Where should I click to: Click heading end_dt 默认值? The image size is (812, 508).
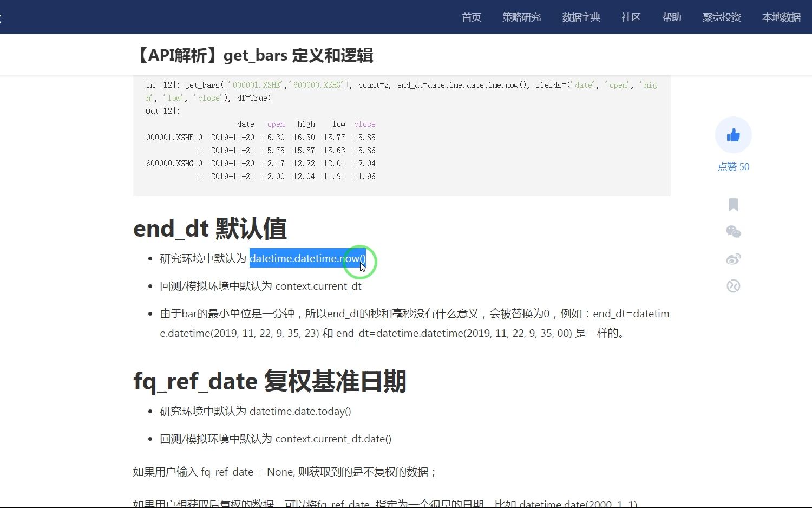210,229
